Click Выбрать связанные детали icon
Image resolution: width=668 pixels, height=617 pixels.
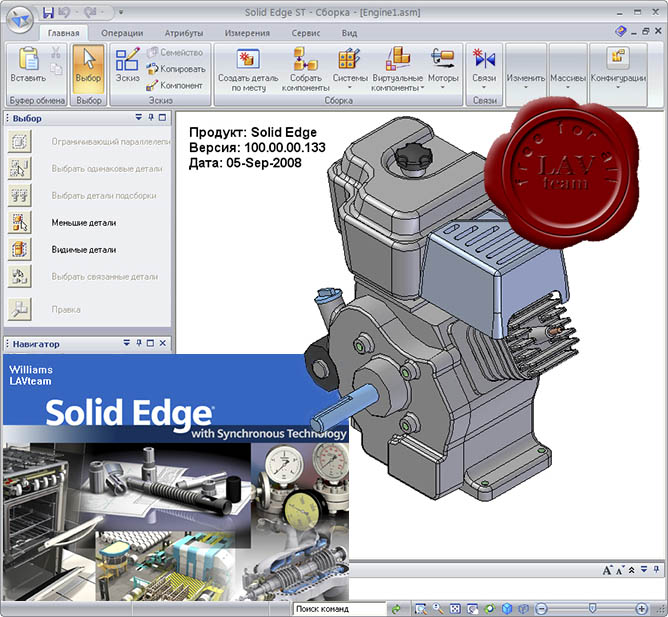pos(19,276)
